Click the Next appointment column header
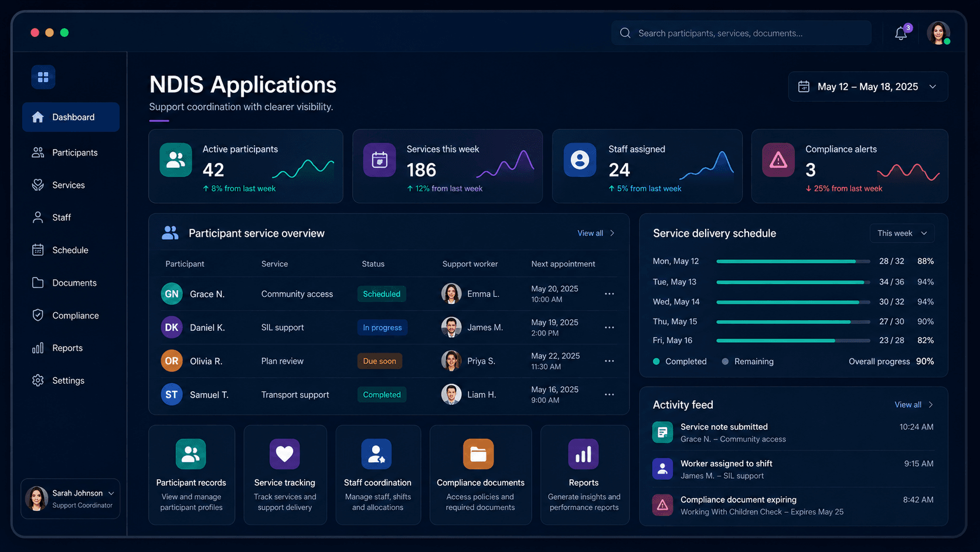Image resolution: width=980 pixels, height=552 pixels. coord(563,264)
